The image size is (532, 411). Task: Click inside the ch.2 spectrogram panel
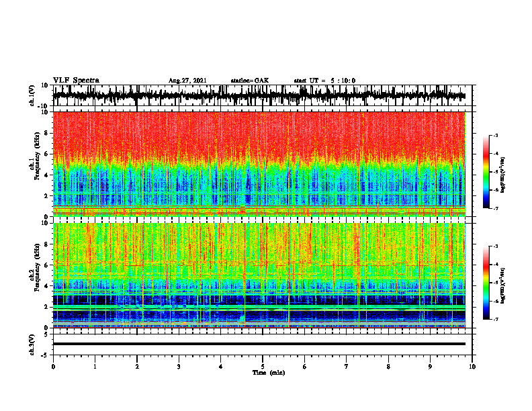point(259,275)
